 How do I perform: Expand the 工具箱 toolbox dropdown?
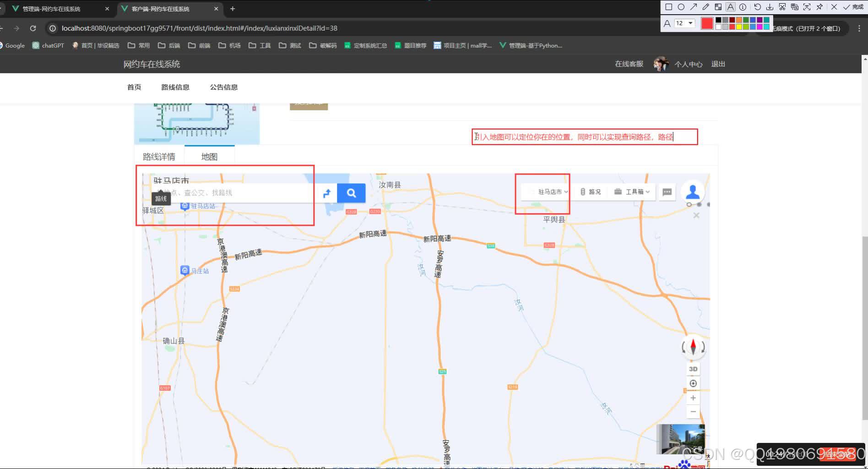click(632, 192)
